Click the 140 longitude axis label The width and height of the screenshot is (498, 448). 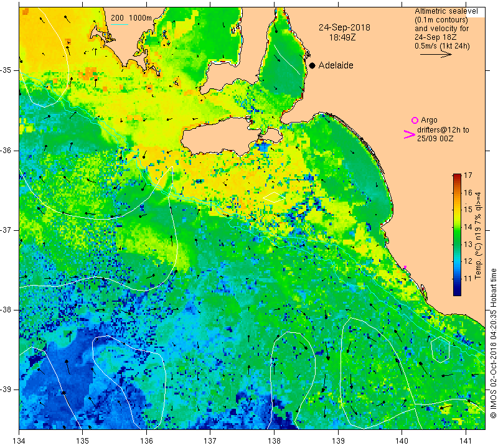(402, 441)
